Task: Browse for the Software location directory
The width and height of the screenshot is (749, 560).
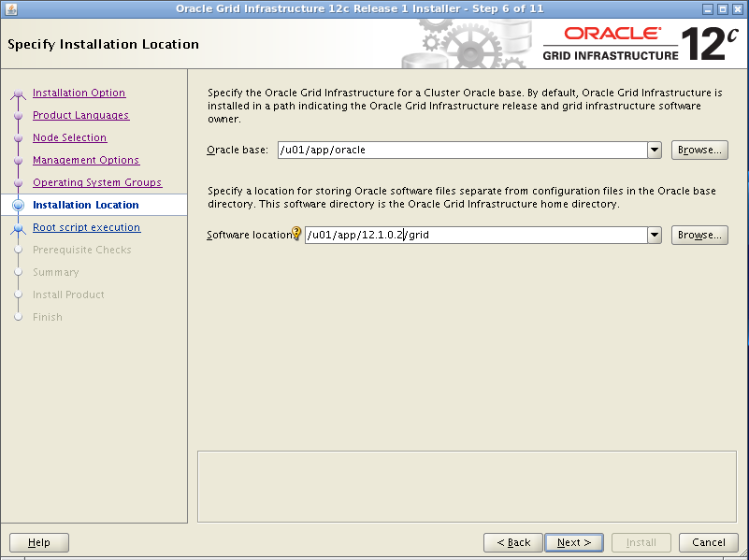Action: pos(699,236)
